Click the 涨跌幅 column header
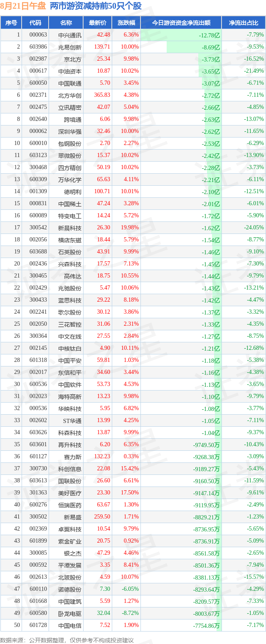Image resolution: width=266 pixels, height=644 pixels. pos(126,23)
